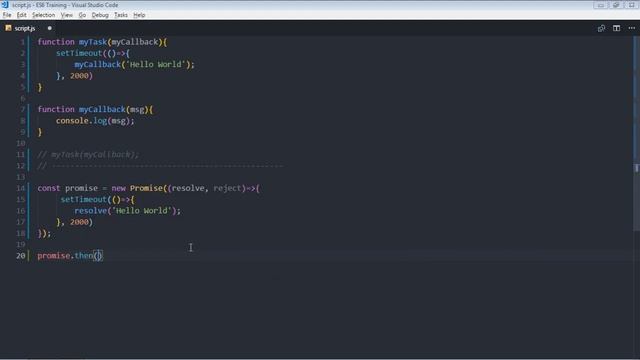Open the View menu
The height and width of the screenshot is (360, 640).
(67, 15)
